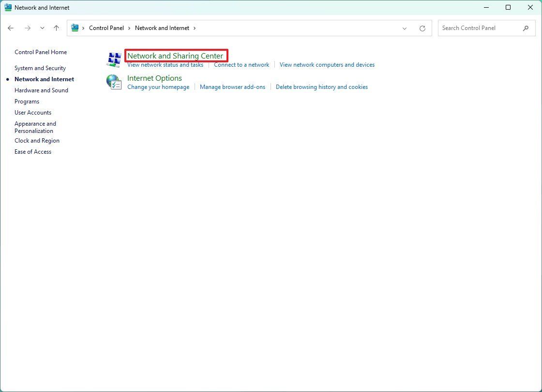Click the forward navigation arrow
The width and height of the screenshot is (542, 392).
point(27,28)
